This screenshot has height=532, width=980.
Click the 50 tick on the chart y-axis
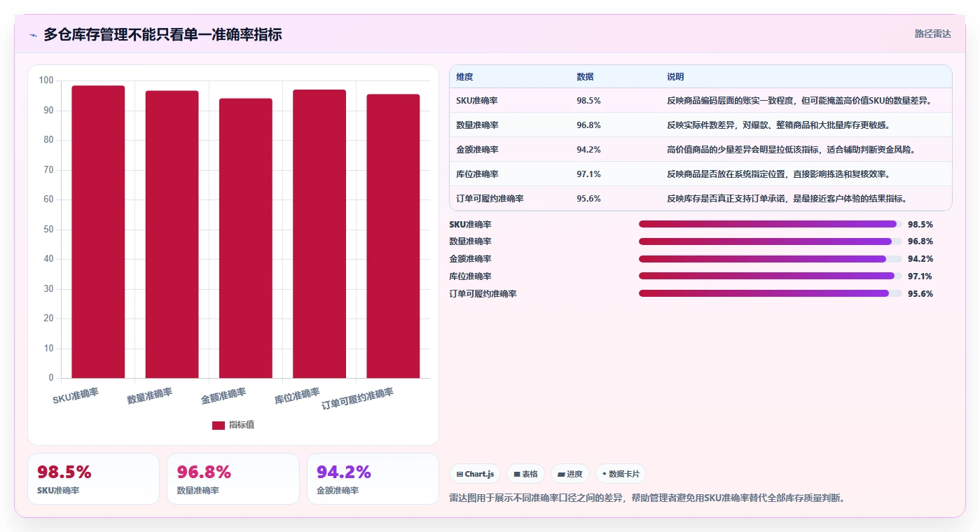[x=48, y=230]
